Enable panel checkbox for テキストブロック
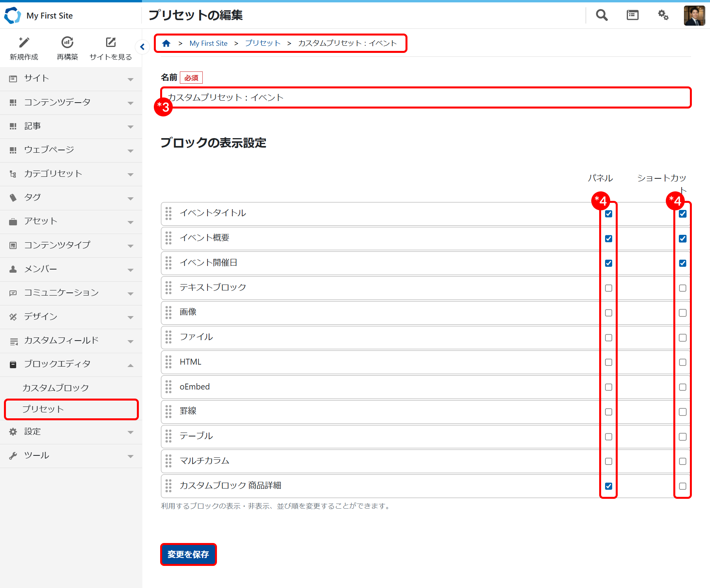Screen dimensions: 710x588 [608, 288]
